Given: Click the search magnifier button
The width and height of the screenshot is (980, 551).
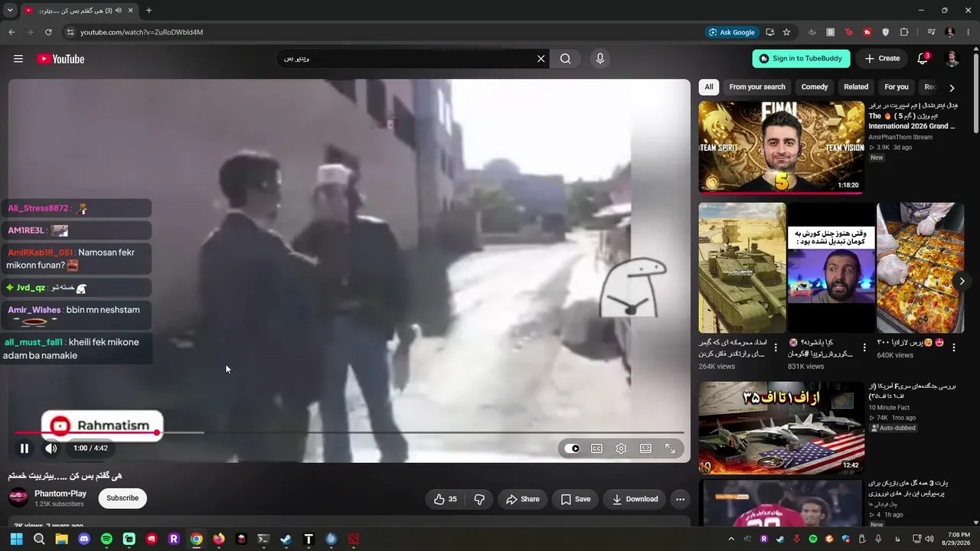Looking at the screenshot, I should click(x=565, y=59).
